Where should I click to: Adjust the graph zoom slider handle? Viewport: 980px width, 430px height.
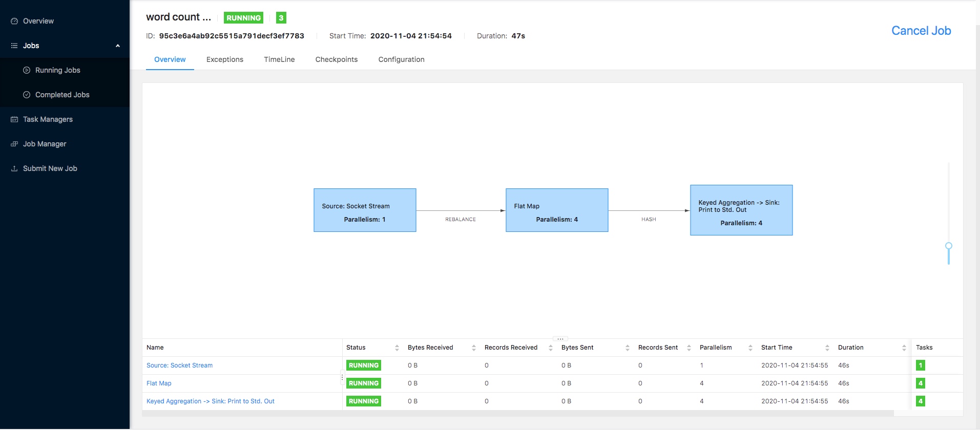949,246
